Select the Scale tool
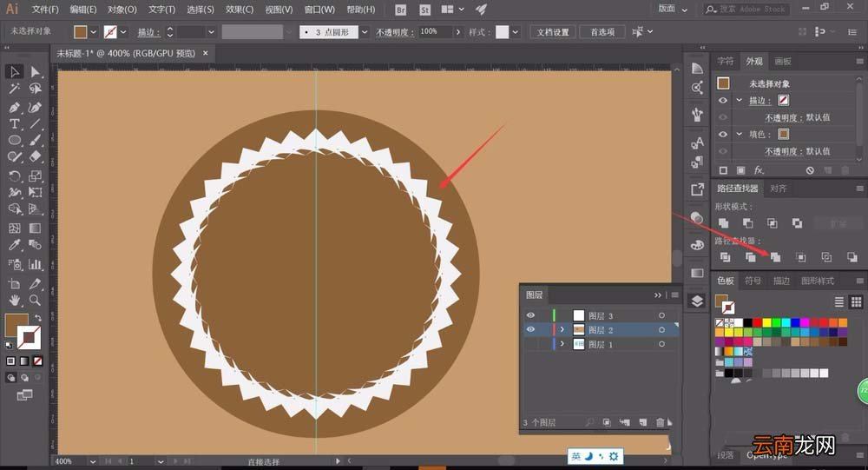Image resolution: width=868 pixels, height=470 pixels. [x=35, y=175]
